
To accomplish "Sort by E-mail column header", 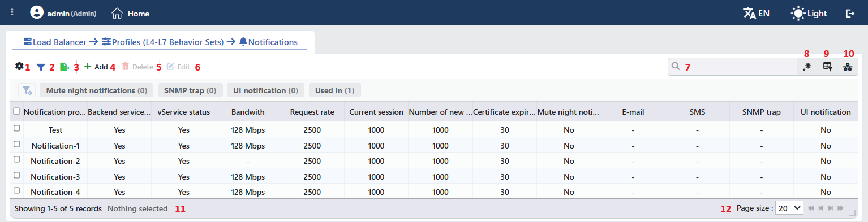I will point(633,112).
